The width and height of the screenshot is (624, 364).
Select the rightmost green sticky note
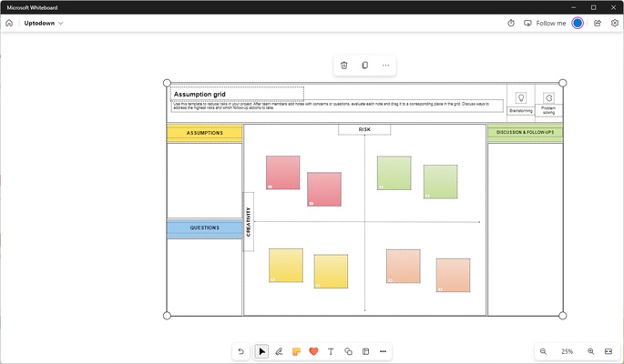[x=441, y=182]
